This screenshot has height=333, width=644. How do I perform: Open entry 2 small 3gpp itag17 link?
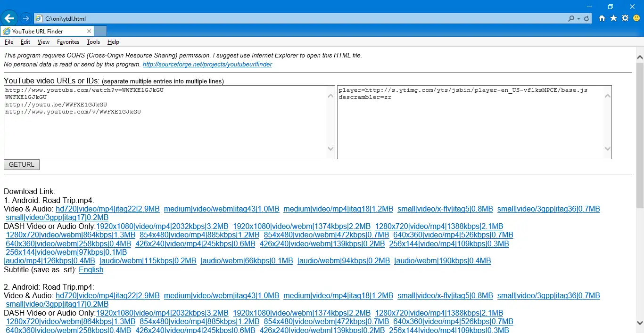pos(57,304)
